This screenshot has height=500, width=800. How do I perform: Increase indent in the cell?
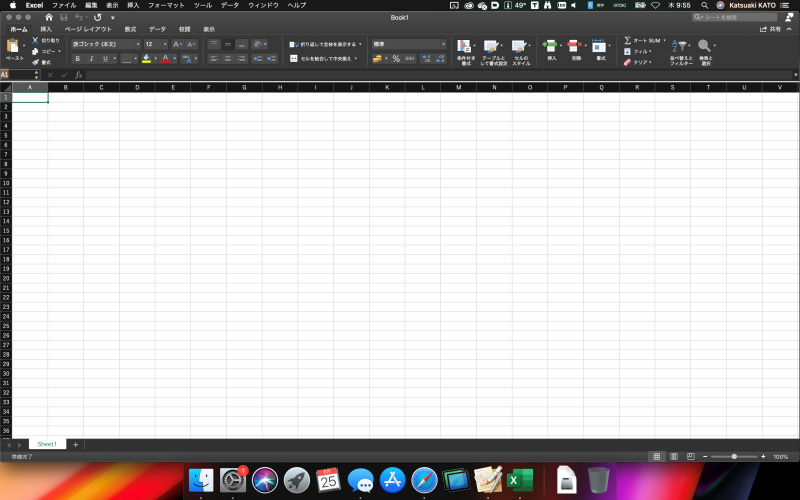271,59
